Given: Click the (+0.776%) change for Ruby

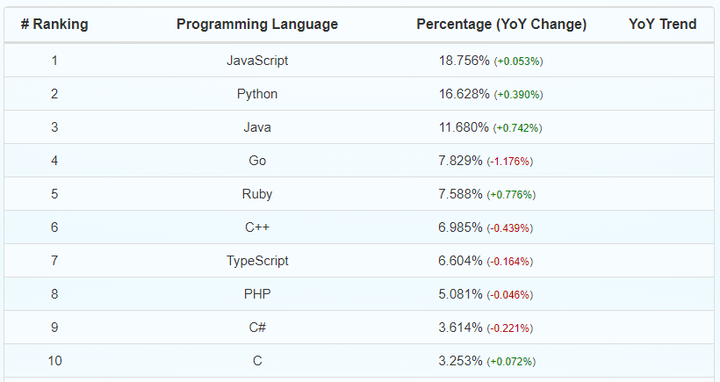Looking at the screenshot, I should point(511,195).
